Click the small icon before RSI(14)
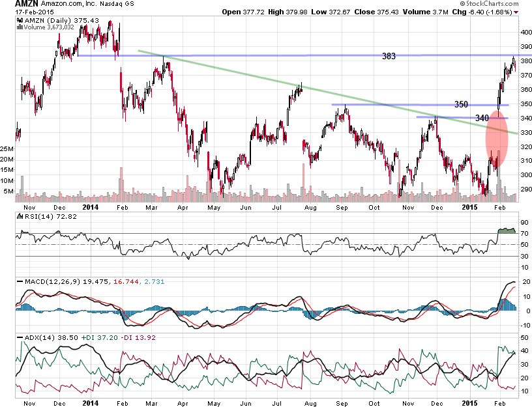Viewport: 532px width, 407px height. 20,216
